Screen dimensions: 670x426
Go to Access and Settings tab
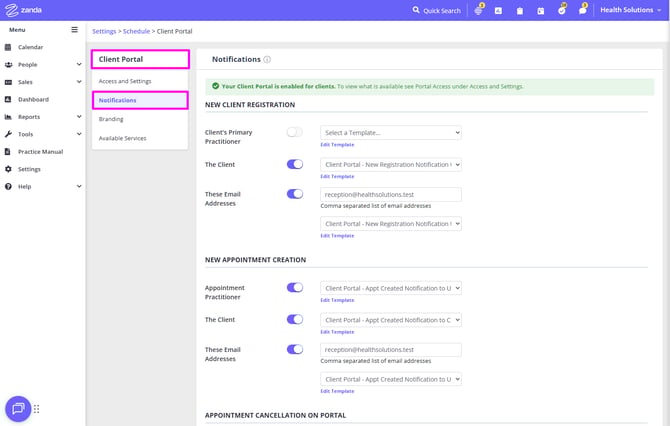point(125,81)
